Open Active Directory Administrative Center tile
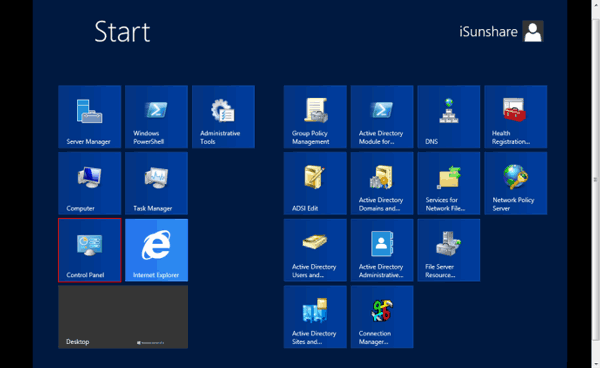The image size is (600, 368). click(x=382, y=250)
